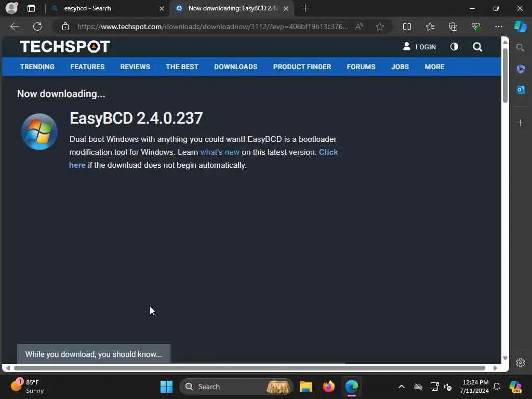
Task: Open the Read aloud icon
Action: pos(359,26)
